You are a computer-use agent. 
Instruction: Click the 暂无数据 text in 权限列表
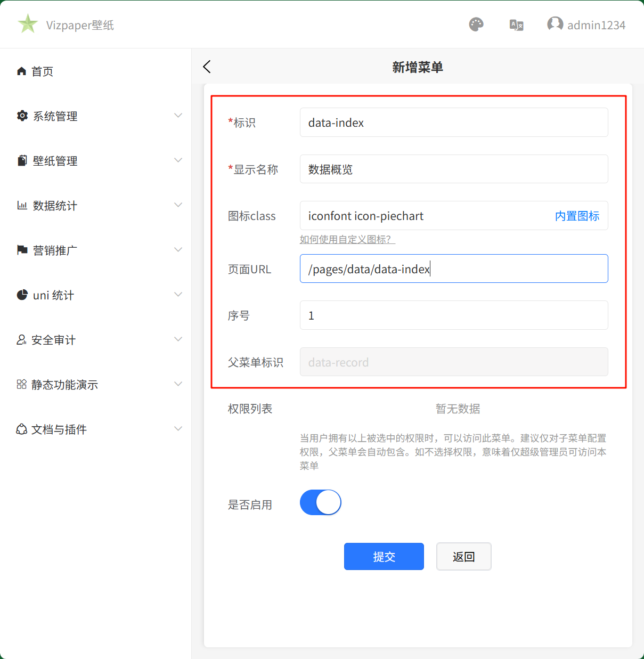pyautogui.click(x=458, y=409)
